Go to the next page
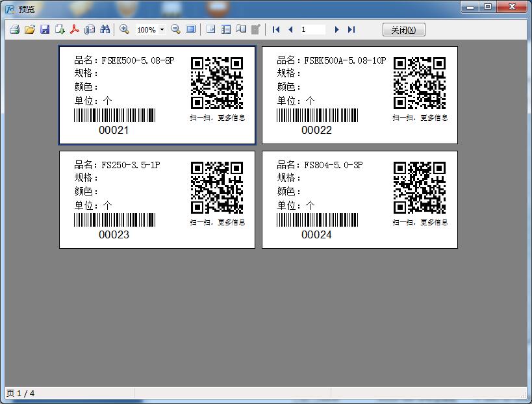This screenshot has height=404, width=532. [336, 29]
